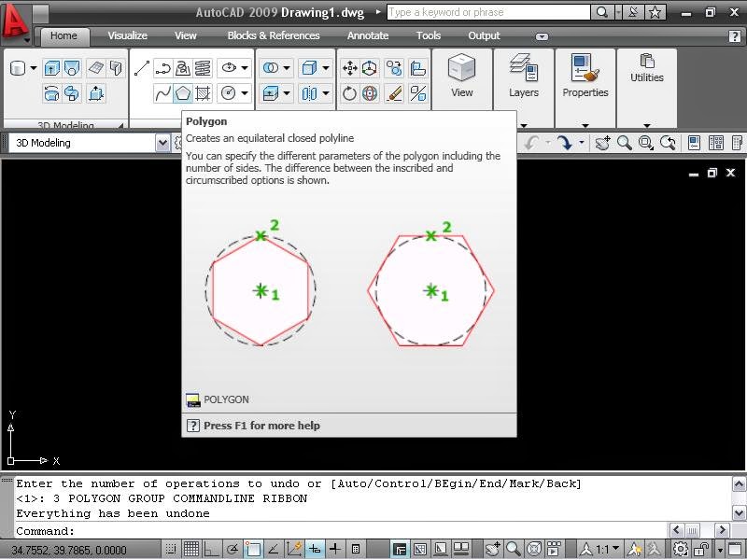
Task: Toggle Dynamic Input in status bar
Action: (315, 549)
